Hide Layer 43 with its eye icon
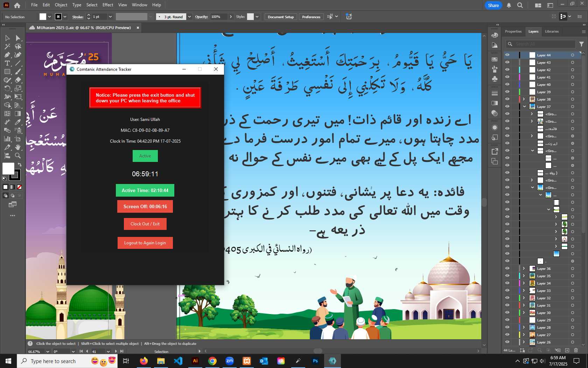The image size is (588, 368). coord(507,62)
